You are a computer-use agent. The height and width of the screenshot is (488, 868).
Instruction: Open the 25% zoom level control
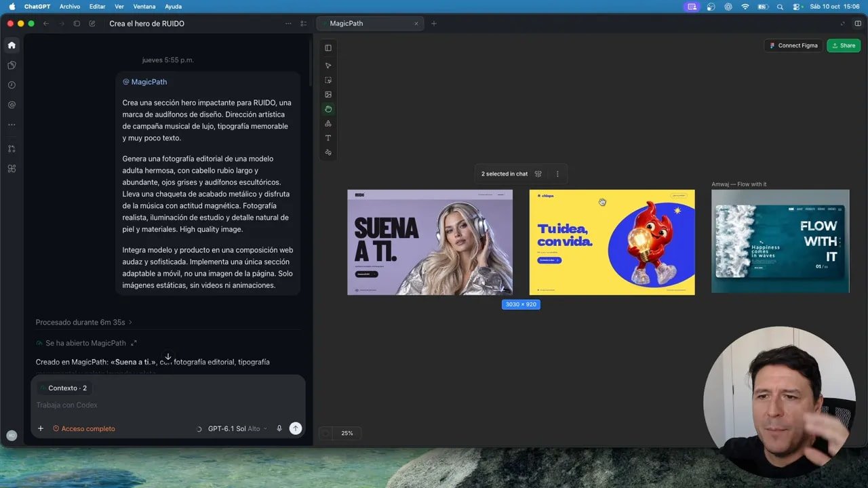pos(347,433)
